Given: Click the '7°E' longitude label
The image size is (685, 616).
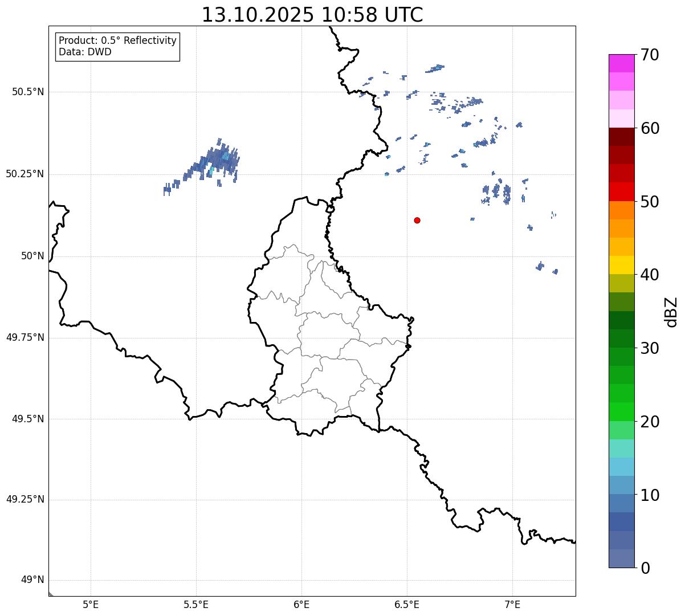Looking at the screenshot, I should pos(512,604).
